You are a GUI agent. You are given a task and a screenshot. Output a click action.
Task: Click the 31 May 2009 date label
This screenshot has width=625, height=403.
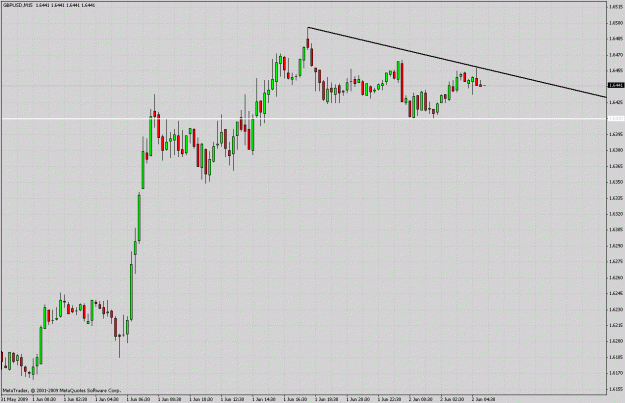14,399
